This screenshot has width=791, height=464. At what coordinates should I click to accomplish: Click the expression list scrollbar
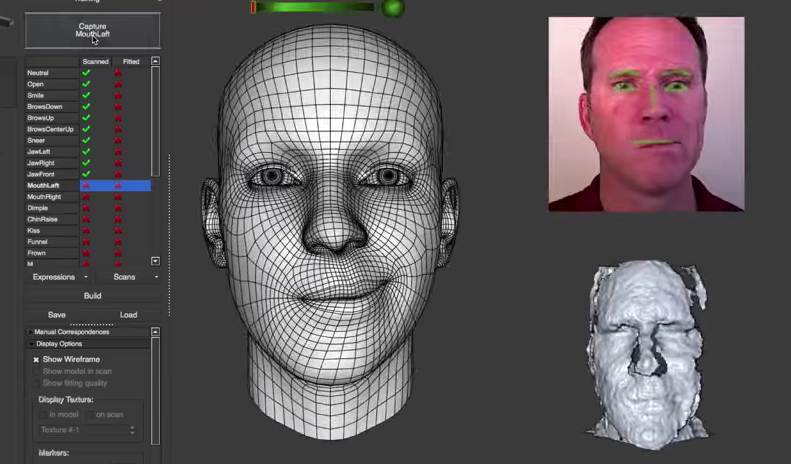[155, 122]
